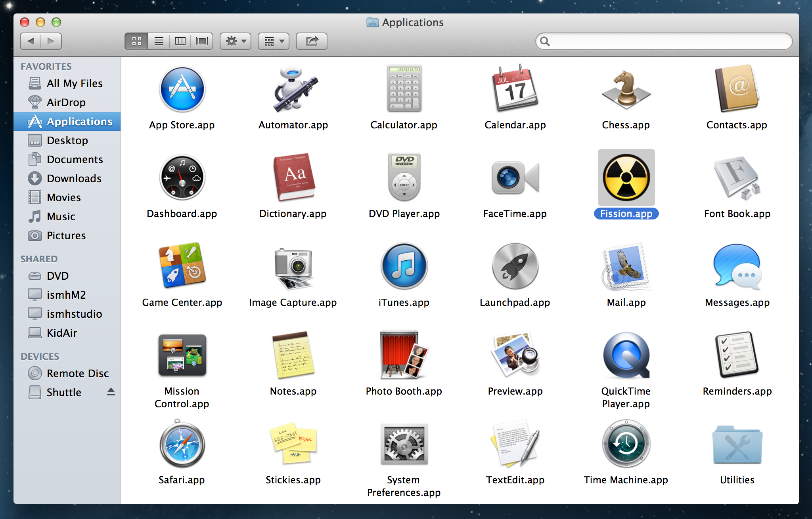This screenshot has width=812, height=519.
Task: Select the Time Machine clock icon
Action: [x=626, y=444]
